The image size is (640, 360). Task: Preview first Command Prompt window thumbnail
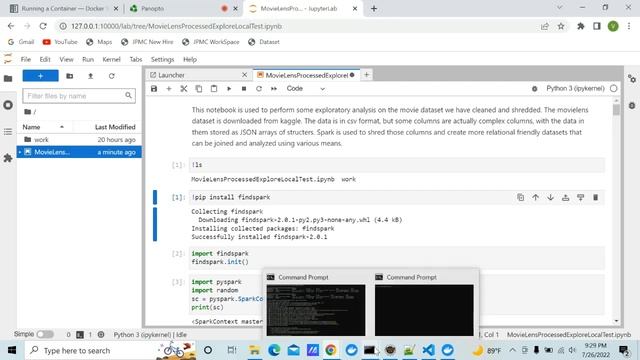[x=316, y=310]
